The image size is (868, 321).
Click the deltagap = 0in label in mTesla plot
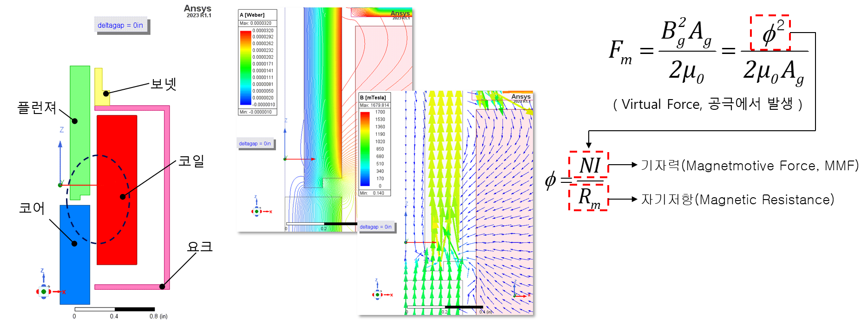[375, 227]
